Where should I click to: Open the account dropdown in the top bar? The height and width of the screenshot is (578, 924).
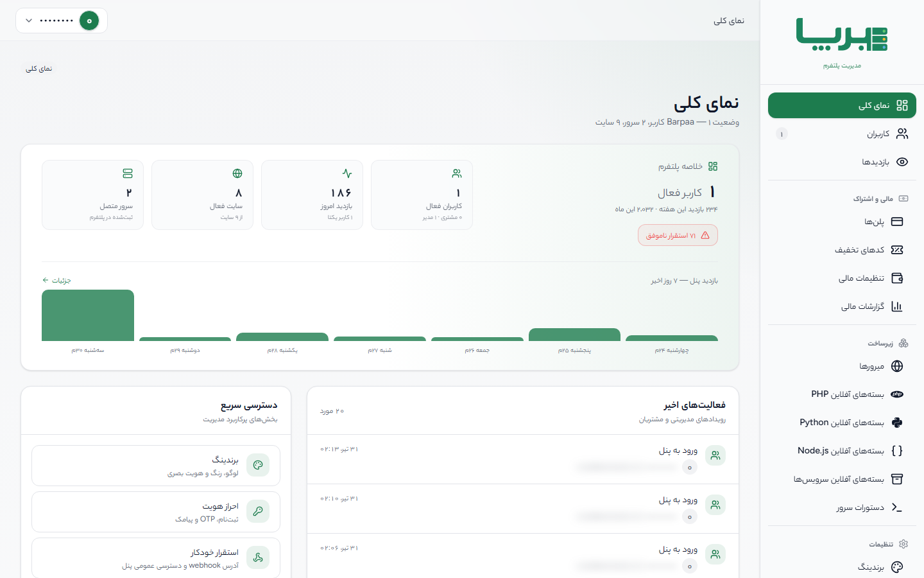click(62, 21)
